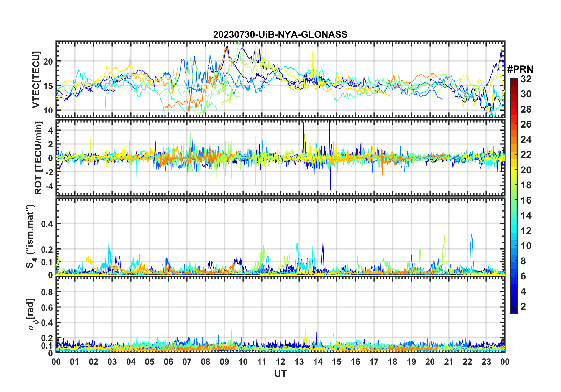Click the "UT" x-axis label
The height and width of the screenshot is (392, 561).
click(280, 374)
